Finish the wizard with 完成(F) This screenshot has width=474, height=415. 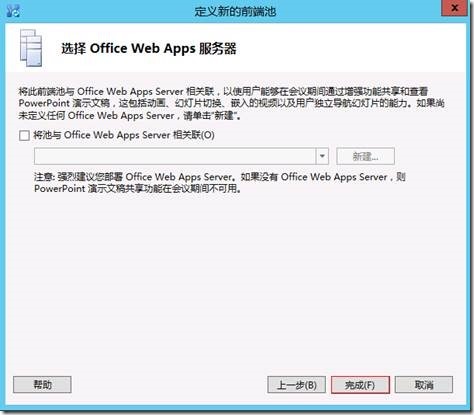pyautogui.click(x=360, y=385)
